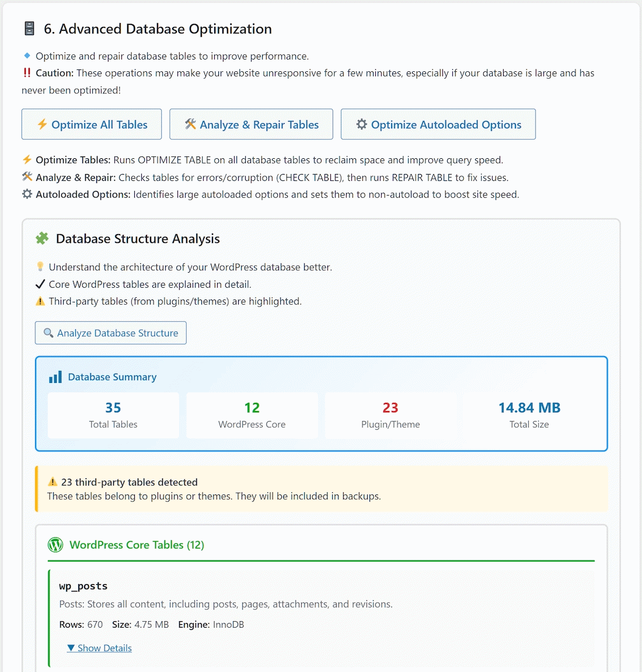Run Analyze & Repair Tables

251,124
